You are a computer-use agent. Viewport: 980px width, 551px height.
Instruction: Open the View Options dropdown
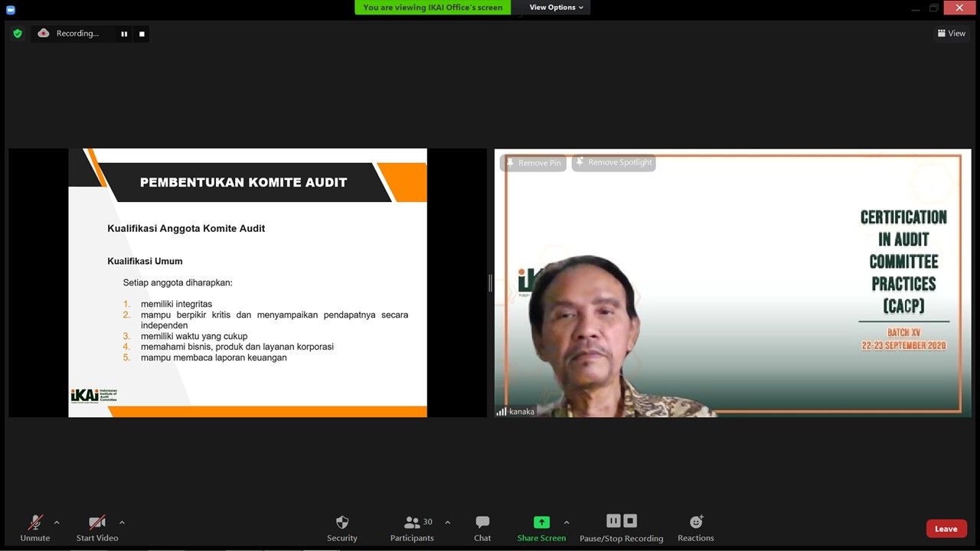[557, 8]
